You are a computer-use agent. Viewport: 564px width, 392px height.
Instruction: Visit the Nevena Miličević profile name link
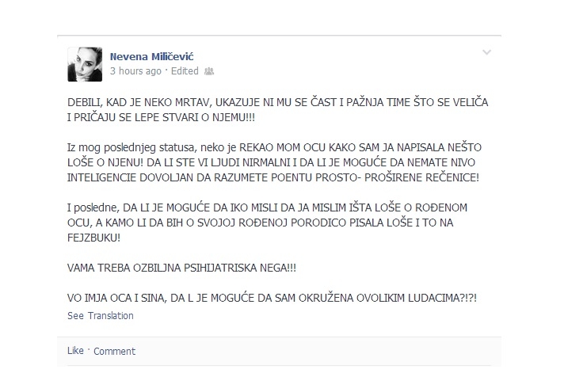pyautogui.click(x=152, y=57)
